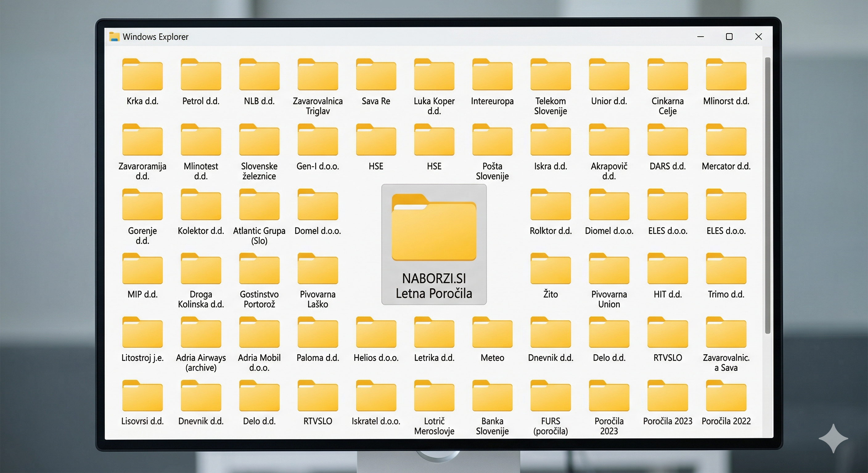Open the Akrapovič d.d. folder
868x473 pixels.
click(x=608, y=140)
